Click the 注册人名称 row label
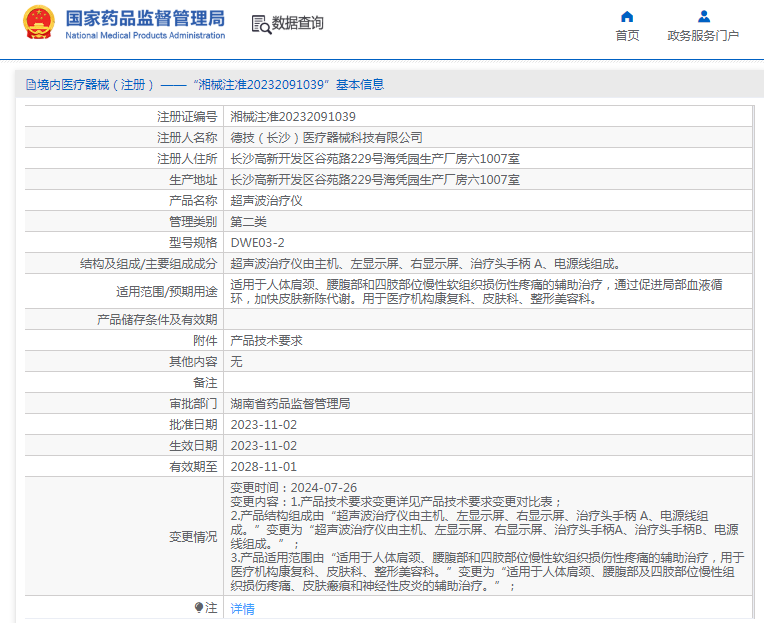The height and width of the screenshot is (623, 764). 187,138
